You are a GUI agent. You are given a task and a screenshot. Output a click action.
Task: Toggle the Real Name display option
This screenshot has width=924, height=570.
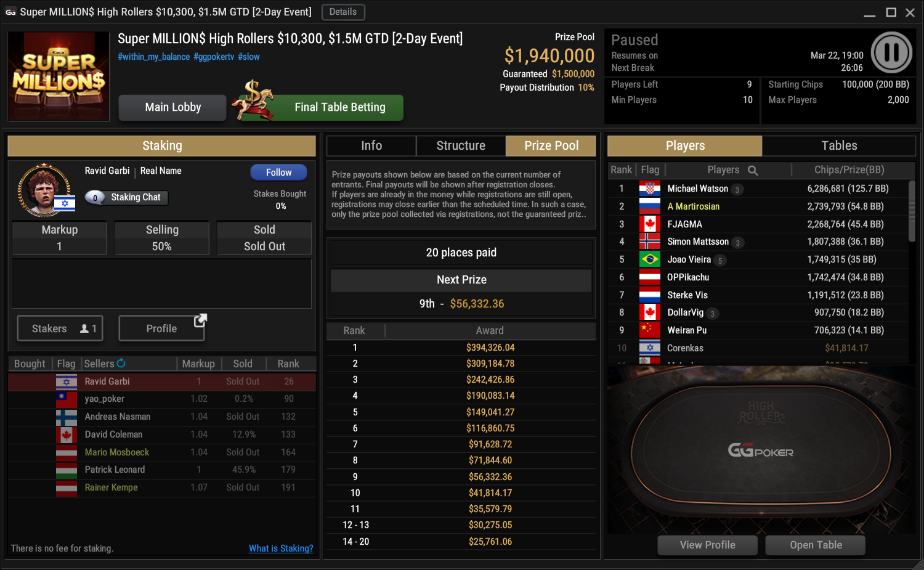pos(161,171)
